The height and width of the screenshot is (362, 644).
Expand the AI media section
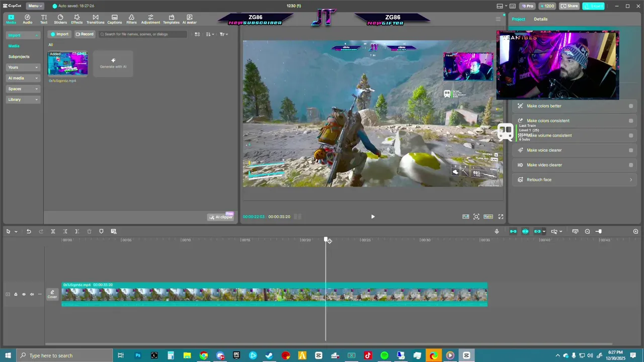(23, 78)
